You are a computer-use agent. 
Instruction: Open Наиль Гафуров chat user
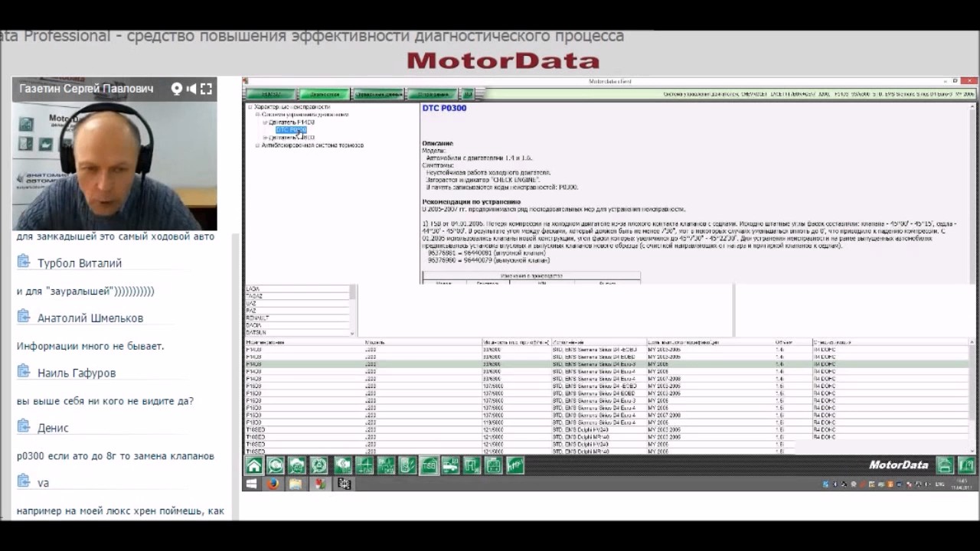click(77, 373)
